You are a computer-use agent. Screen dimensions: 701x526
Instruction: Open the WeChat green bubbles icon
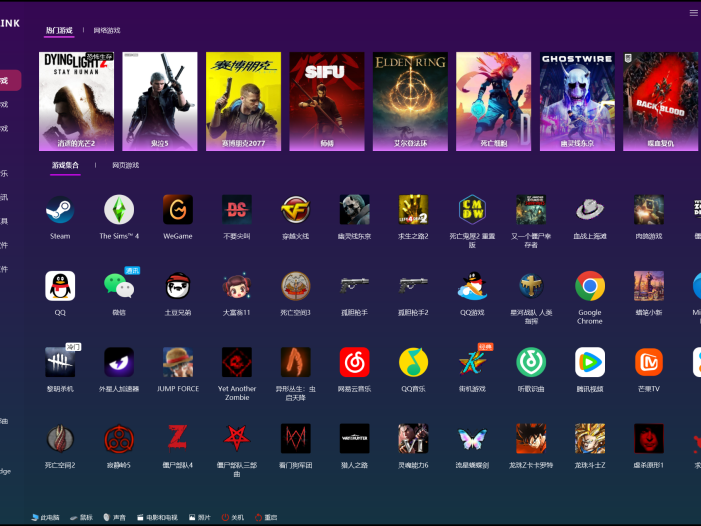[x=119, y=286]
